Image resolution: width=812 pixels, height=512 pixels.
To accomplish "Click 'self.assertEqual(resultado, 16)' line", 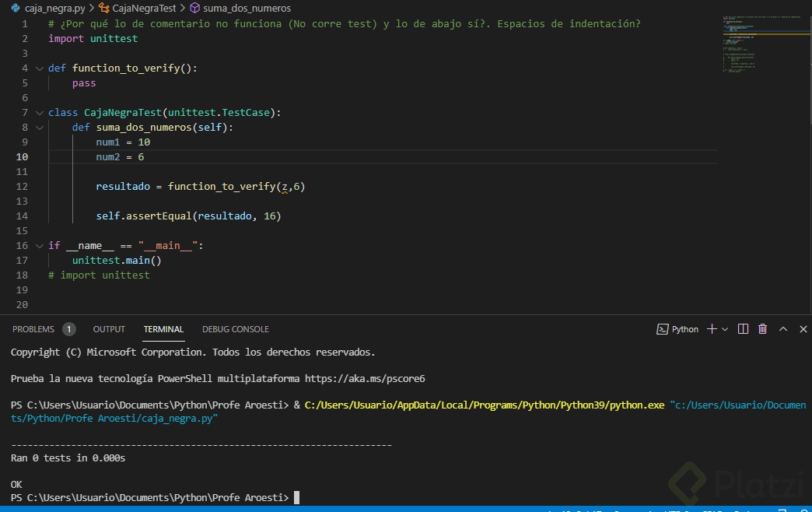I will click(188, 216).
